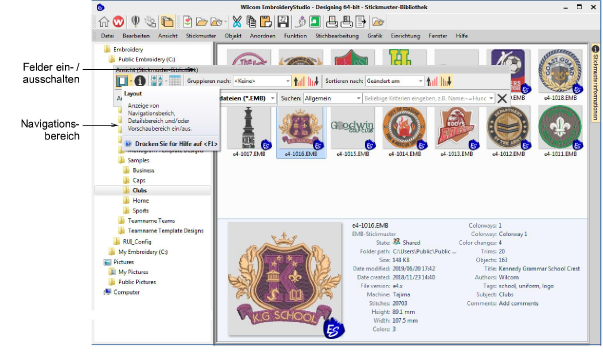The width and height of the screenshot is (603, 361).
Task: Toggle the Layout panels button
Action: click(x=122, y=81)
